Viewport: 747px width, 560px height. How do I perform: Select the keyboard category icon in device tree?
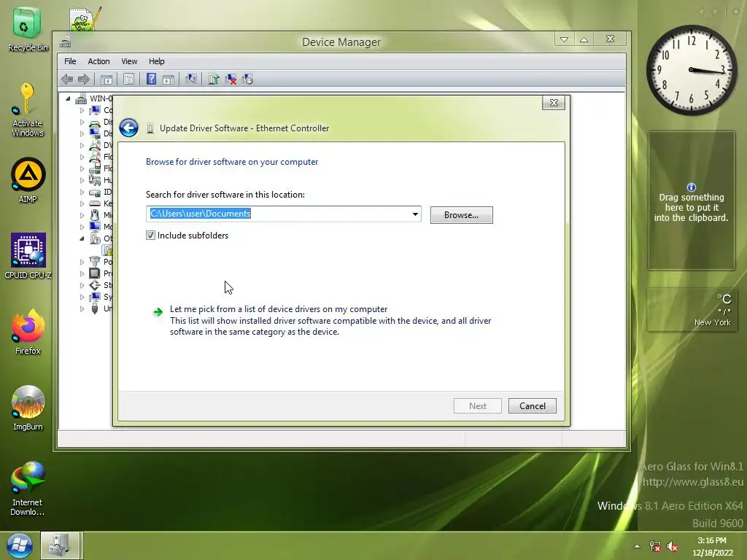[95, 203]
